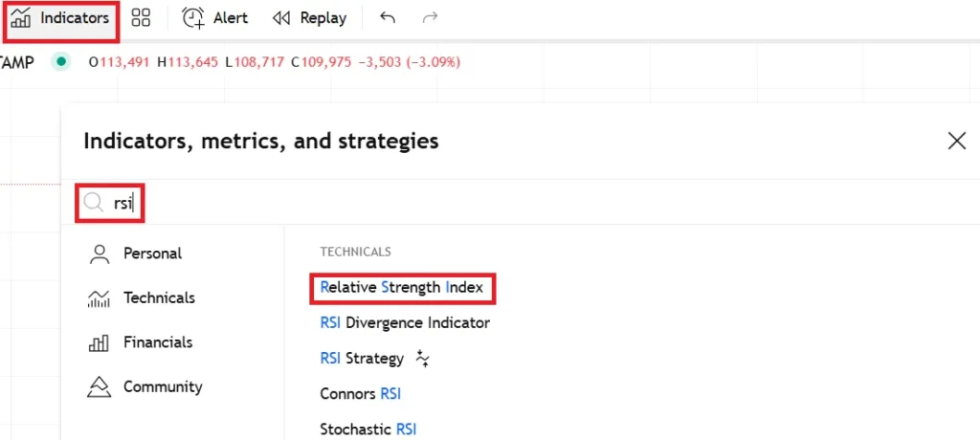Open the Community scripts category
Viewport: 980px width, 440px height.
[163, 386]
